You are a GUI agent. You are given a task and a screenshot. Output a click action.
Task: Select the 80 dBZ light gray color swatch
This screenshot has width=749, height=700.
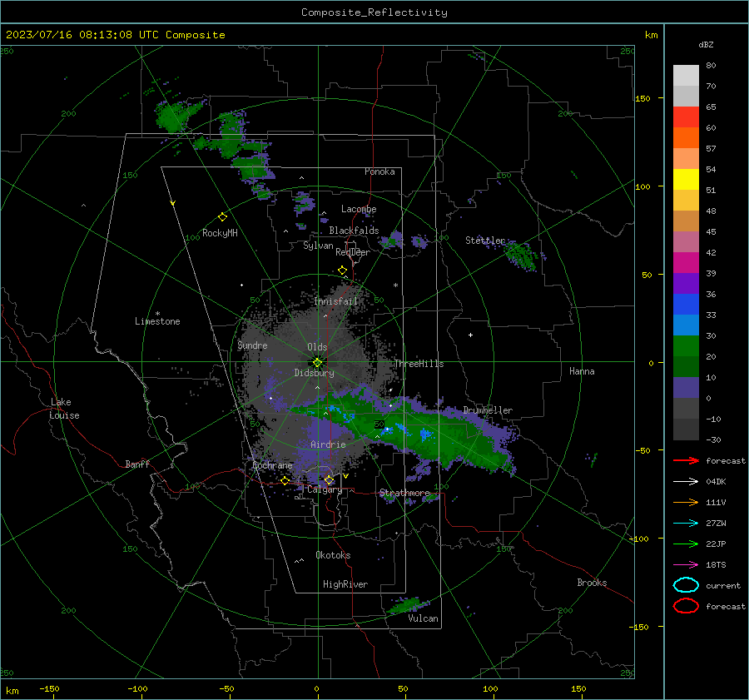pyautogui.click(x=686, y=75)
